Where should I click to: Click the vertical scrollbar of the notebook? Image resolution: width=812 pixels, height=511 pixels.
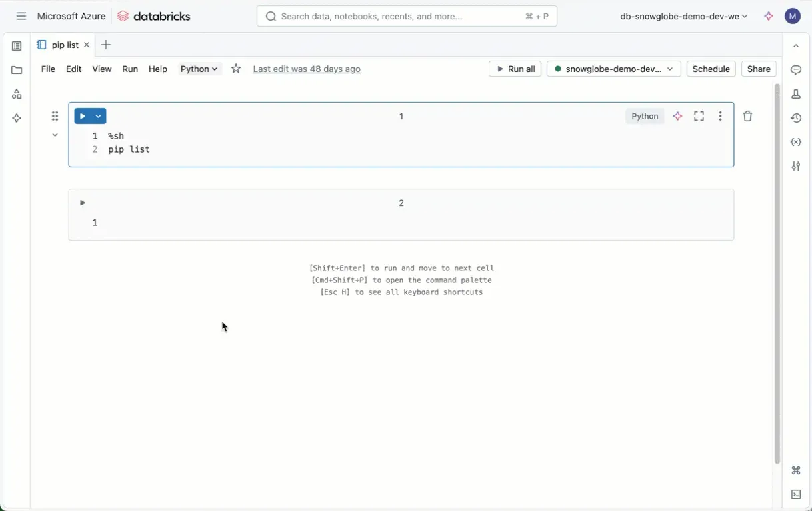pyautogui.click(x=777, y=274)
